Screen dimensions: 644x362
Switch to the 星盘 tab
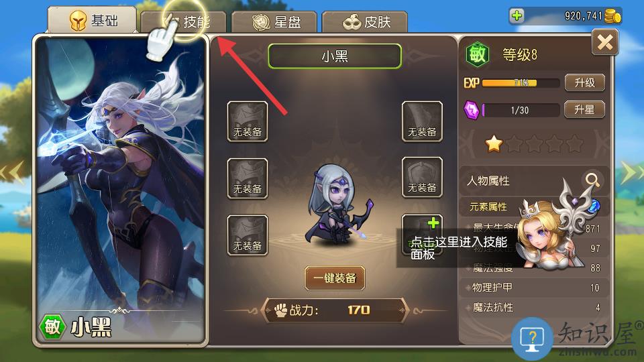[x=274, y=21]
